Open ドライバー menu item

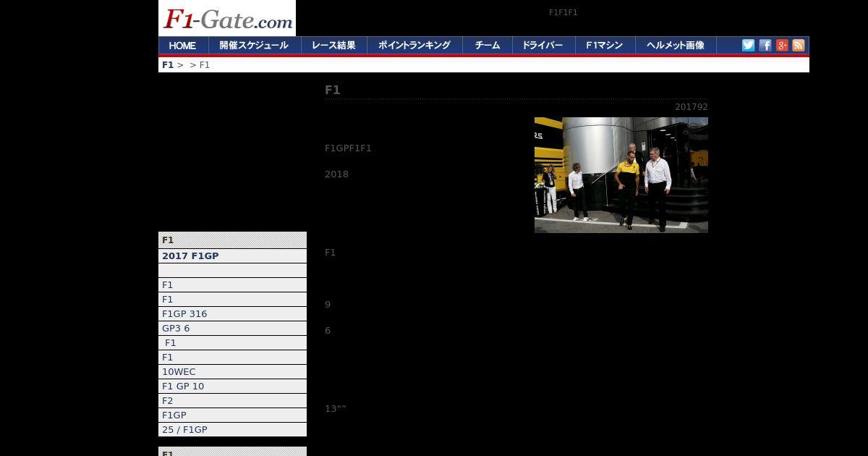[x=543, y=46]
